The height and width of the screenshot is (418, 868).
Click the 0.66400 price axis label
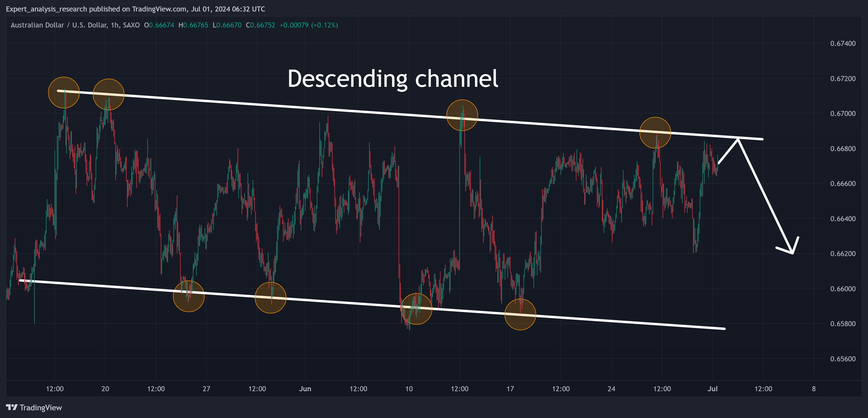[843, 219]
